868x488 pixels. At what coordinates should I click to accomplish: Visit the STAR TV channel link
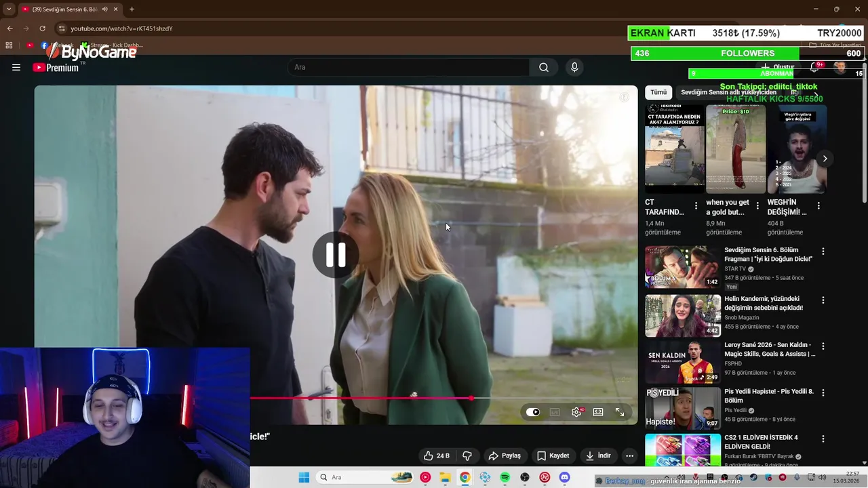(735, 269)
